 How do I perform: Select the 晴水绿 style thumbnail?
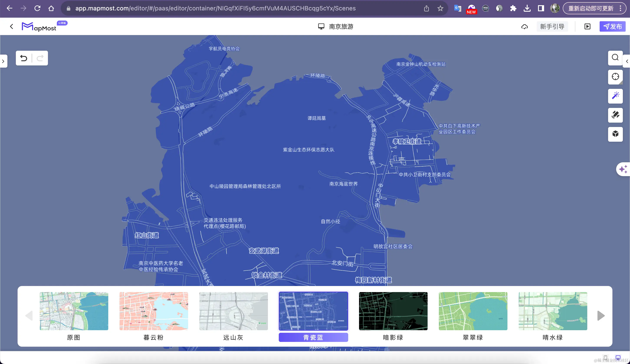click(553, 311)
